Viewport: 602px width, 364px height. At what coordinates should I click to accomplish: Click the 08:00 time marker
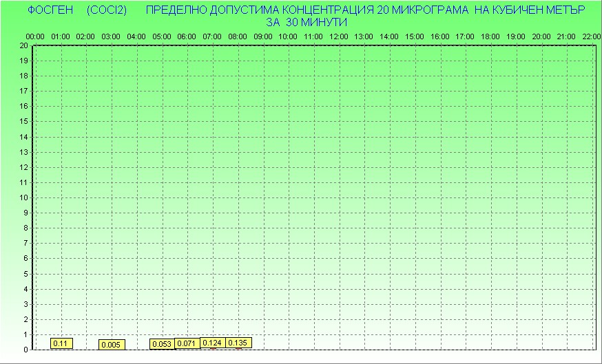238,36
